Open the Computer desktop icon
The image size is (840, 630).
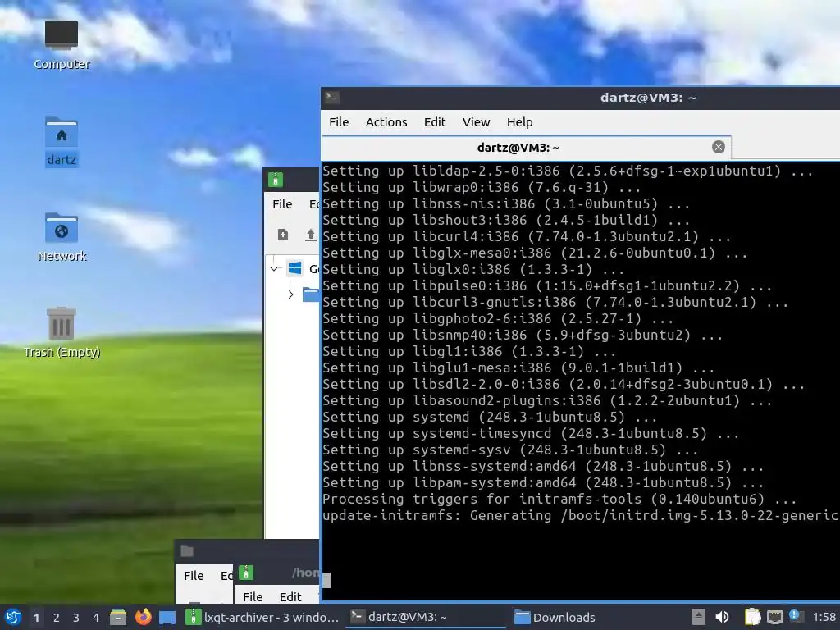click(61, 44)
